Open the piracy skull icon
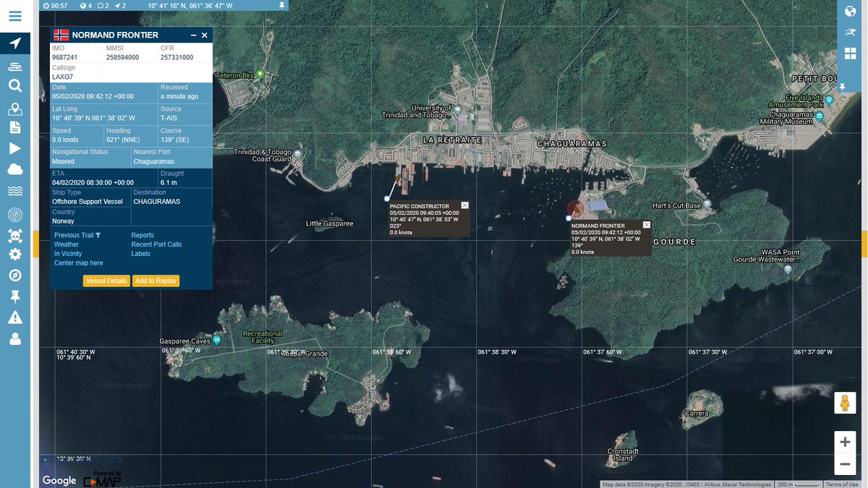The width and height of the screenshot is (868, 488). click(x=15, y=235)
